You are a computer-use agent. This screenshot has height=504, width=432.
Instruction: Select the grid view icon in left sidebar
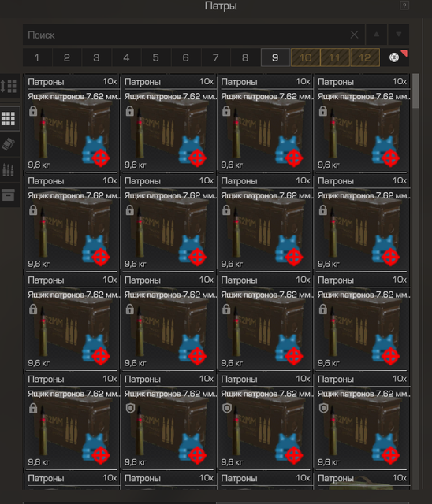[9, 119]
